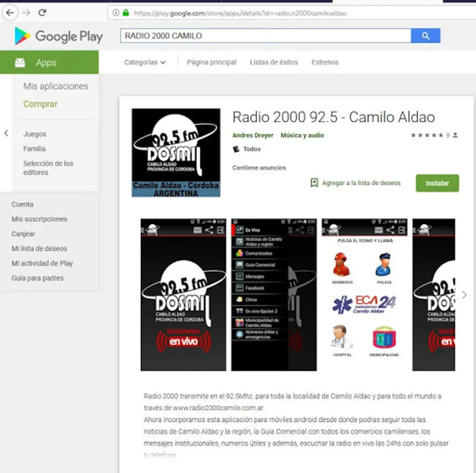Open Guía para padres link
476x473 pixels.
38,278
